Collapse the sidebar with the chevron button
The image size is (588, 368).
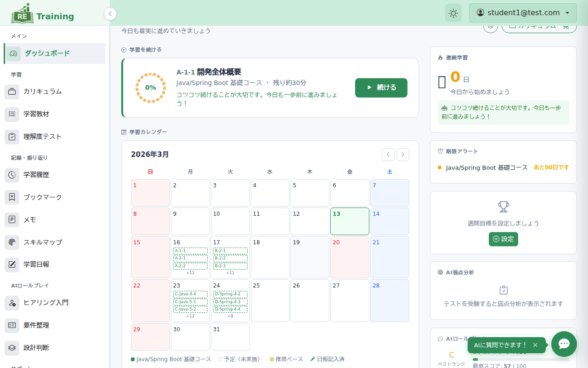coord(110,14)
